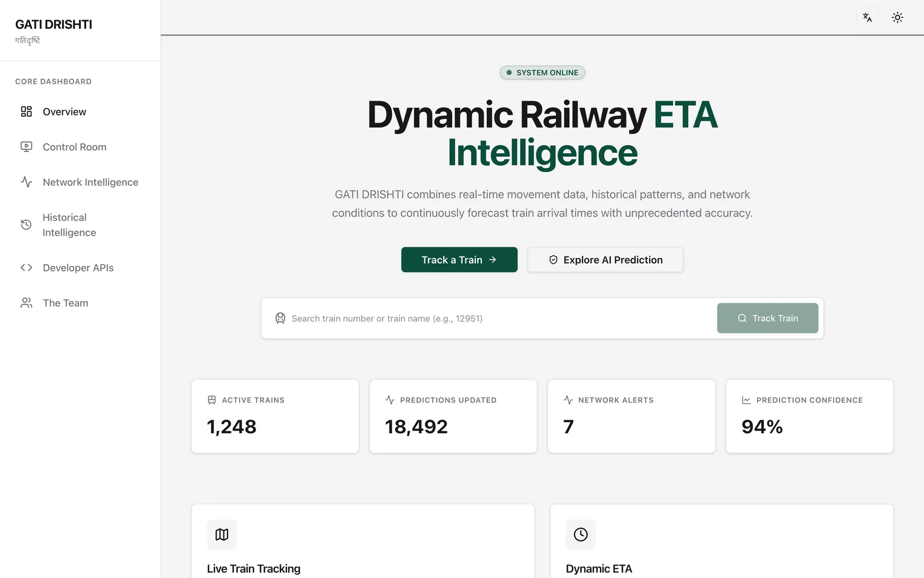The image size is (924, 578).
Task: Click the shield icon on Explore AI Prediction
Action: [x=553, y=260]
